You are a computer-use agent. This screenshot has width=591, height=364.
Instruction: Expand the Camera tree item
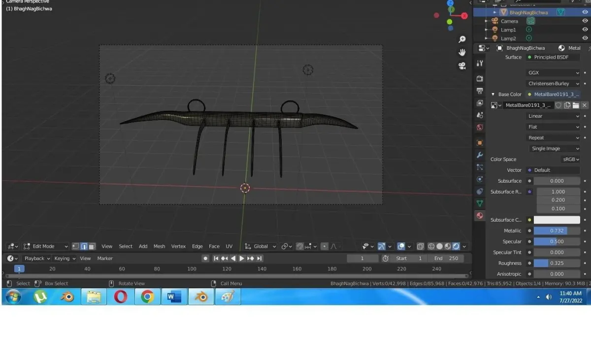click(x=486, y=21)
